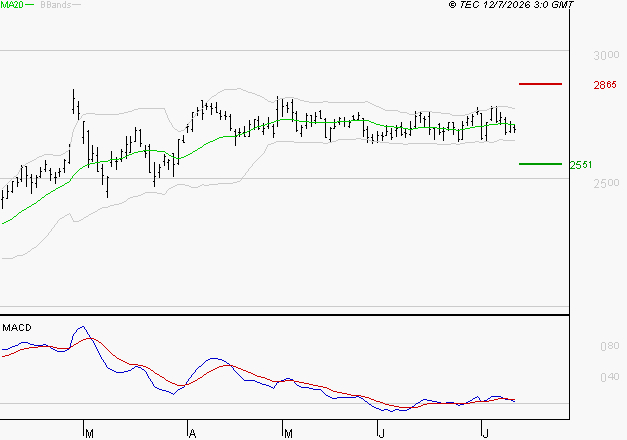Click the 040 MACD axis label
This screenshot has width=627, height=440.
(x=610, y=377)
